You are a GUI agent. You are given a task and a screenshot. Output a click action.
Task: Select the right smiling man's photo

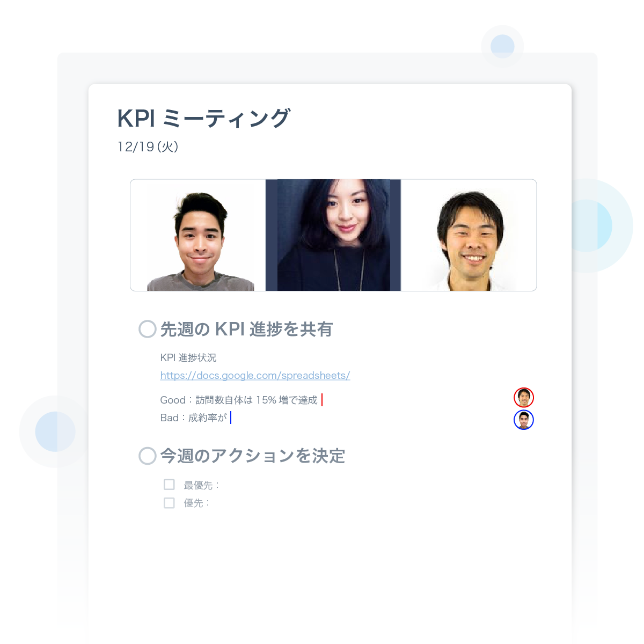tap(469, 235)
